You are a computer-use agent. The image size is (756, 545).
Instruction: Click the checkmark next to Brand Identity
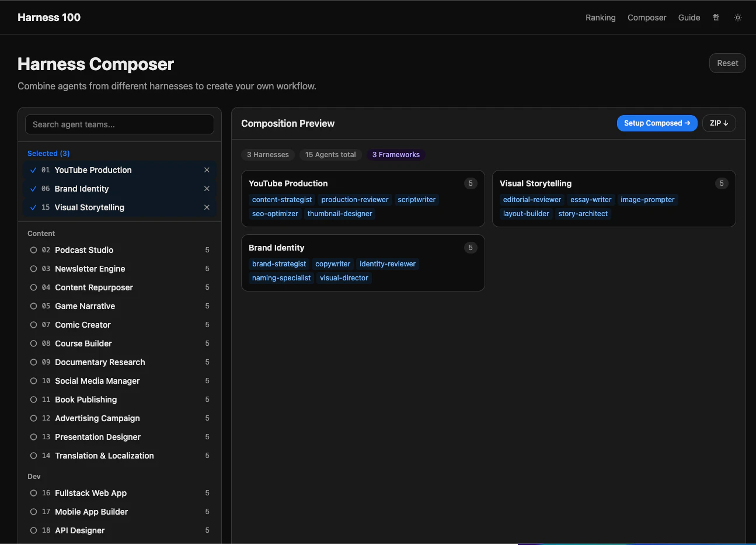pyautogui.click(x=33, y=189)
